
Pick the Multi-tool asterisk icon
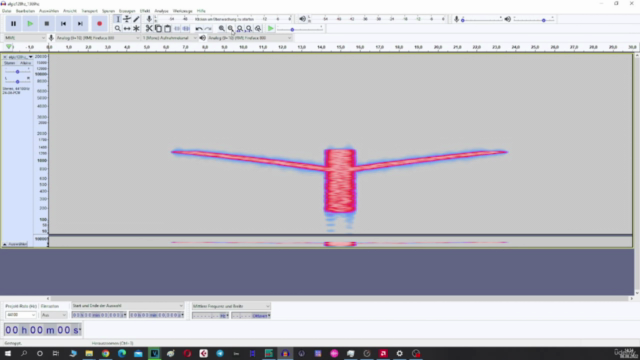click(x=136, y=29)
